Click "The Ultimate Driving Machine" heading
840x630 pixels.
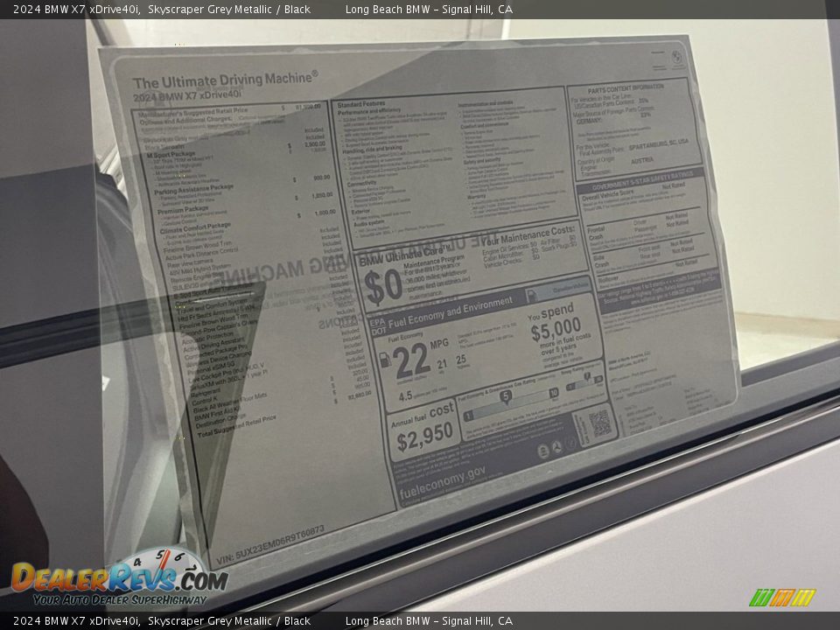click(225, 80)
